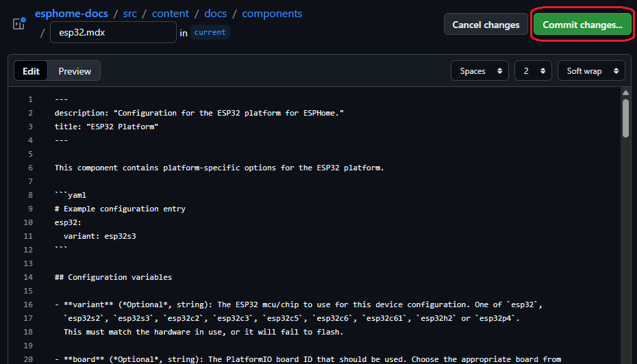
Task: Click line number 1 in gutter
Action: tap(30, 99)
